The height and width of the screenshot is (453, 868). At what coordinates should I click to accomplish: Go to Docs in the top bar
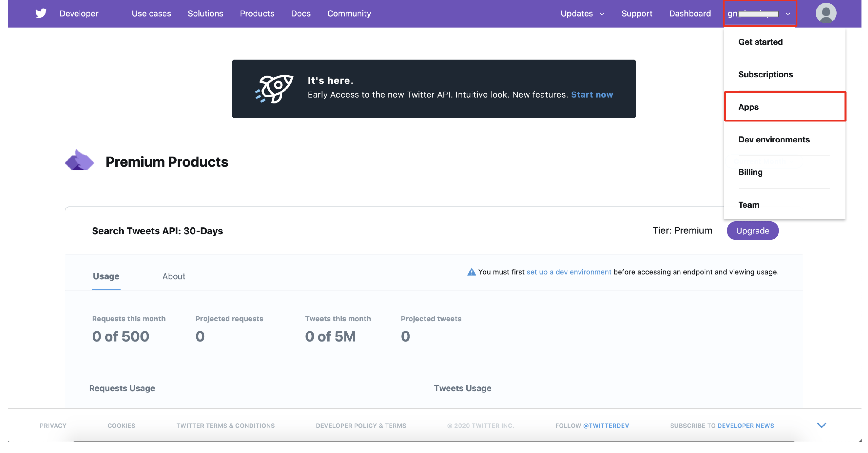(301, 14)
